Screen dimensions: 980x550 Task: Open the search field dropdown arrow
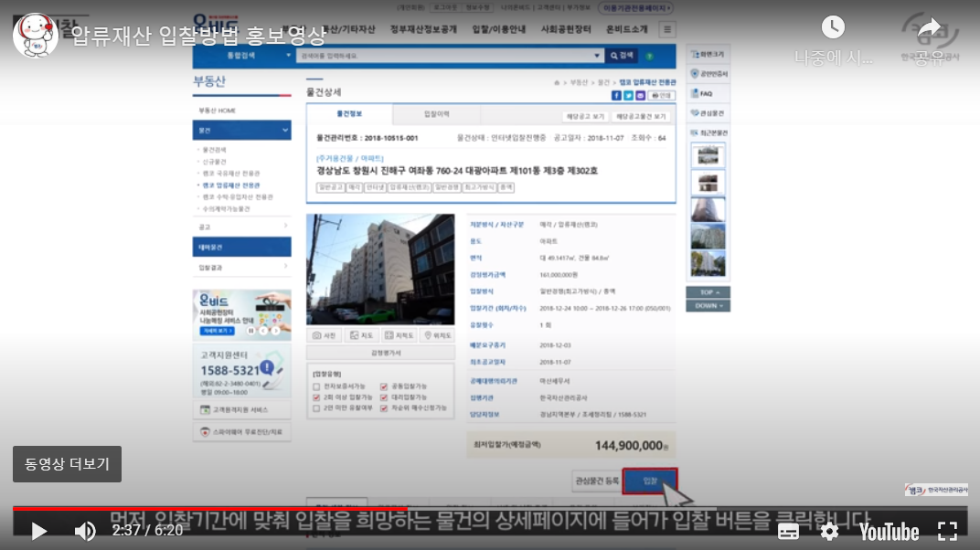(x=597, y=56)
